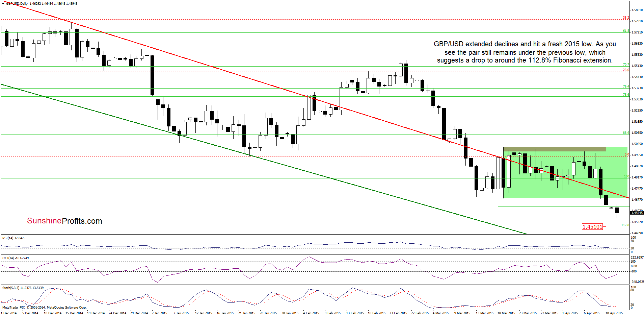The height and width of the screenshot is (316, 644).
Task: Jump to the 15 Dec 2014 date marker
Action: click(x=74, y=313)
